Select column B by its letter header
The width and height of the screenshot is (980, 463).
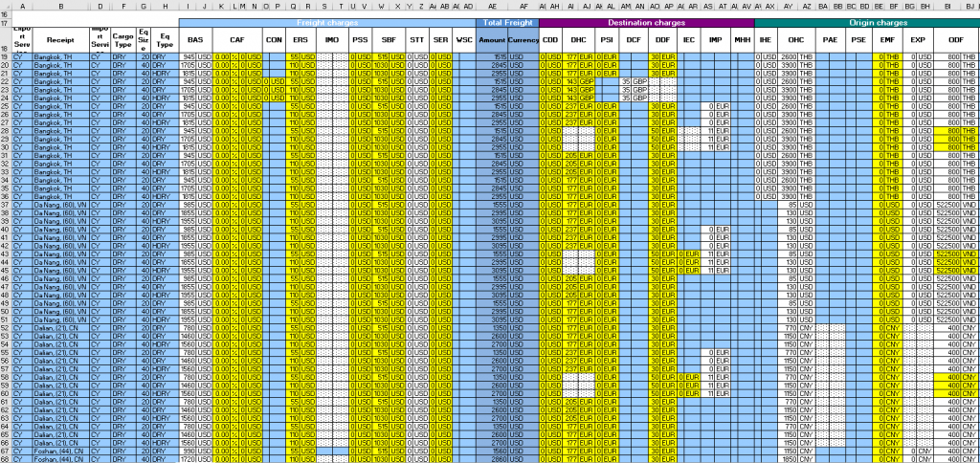click(x=61, y=6)
